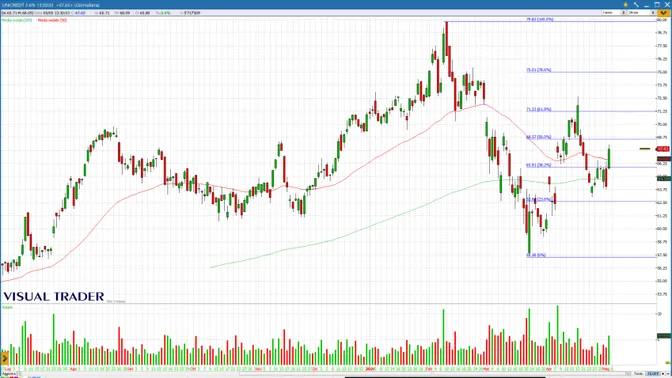The height and width of the screenshot is (378, 672).
Task: Click the Nov month marker on time axis
Action: click(258, 369)
